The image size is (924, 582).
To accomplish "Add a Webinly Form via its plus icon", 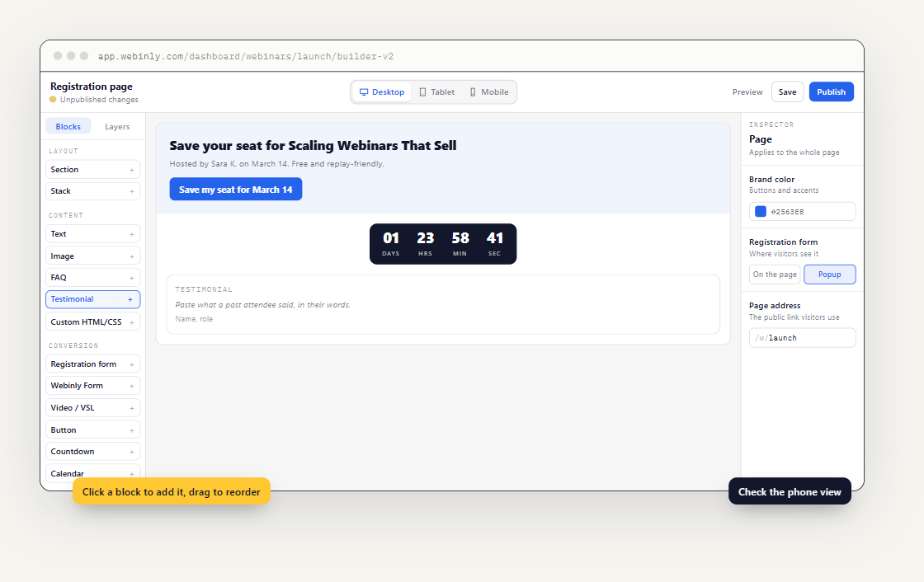I will [131, 386].
